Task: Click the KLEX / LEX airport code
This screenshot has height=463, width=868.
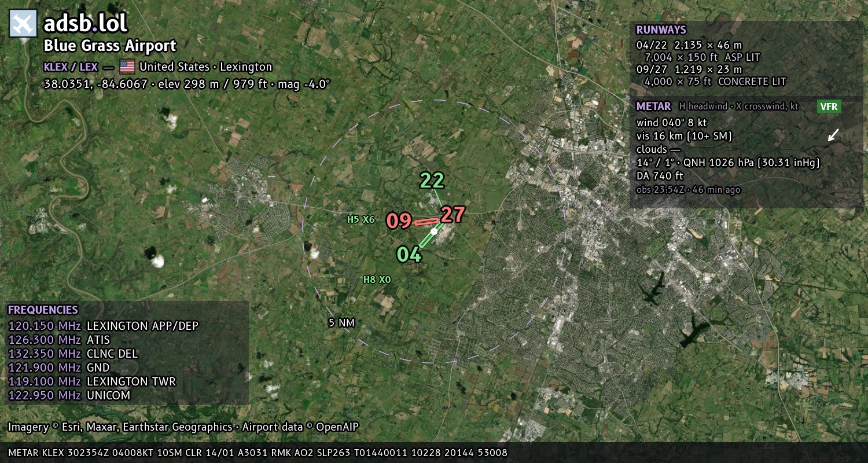Action: 71,67
